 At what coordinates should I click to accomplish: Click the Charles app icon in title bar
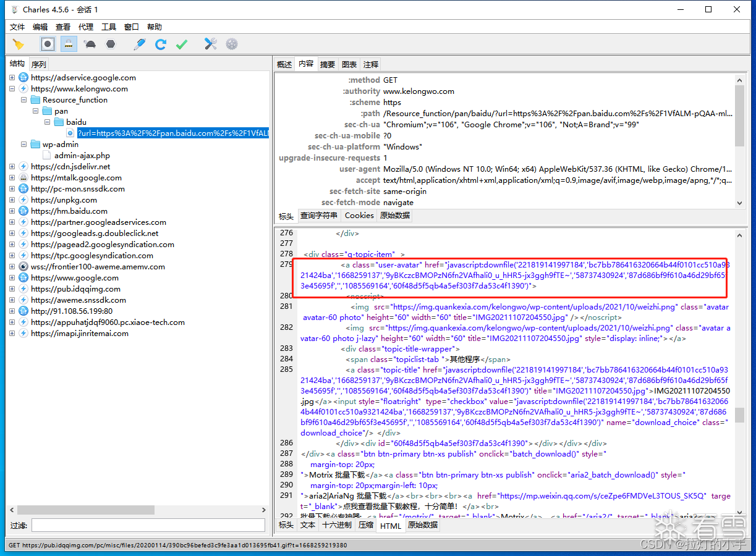tap(14, 9)
